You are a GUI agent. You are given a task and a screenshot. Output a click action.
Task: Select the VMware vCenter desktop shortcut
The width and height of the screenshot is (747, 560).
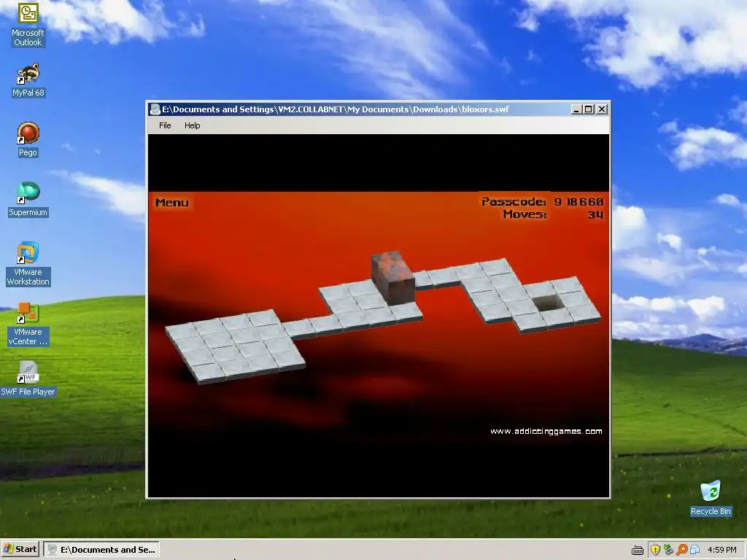coord(28,324)
